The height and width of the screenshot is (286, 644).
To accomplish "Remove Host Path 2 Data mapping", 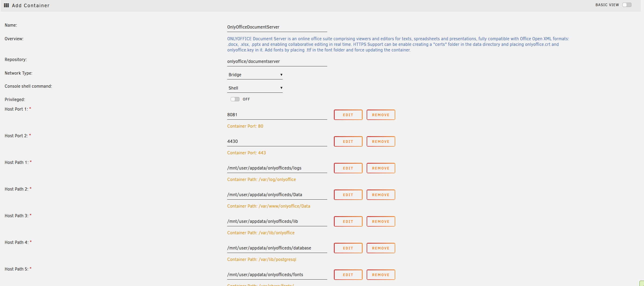I will (x=381, y=195).
